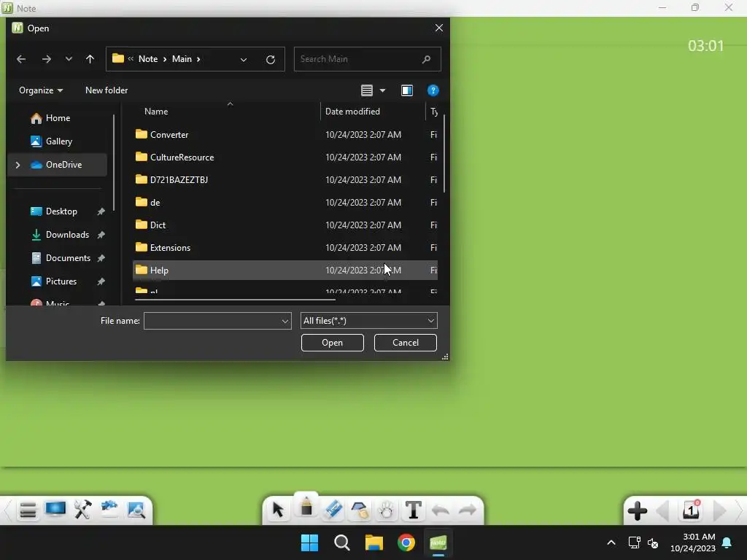Open Google Chrome from taskbar
The height and width of the screenshot is (560, 747).
point(406,542)
